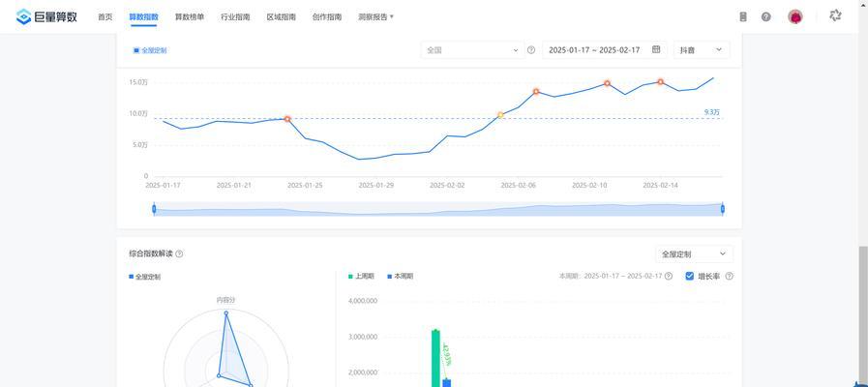Expand the 全屋定制 keyword dropdown
Viewport: 868px width, 387px height.
(x=693, y=253)
